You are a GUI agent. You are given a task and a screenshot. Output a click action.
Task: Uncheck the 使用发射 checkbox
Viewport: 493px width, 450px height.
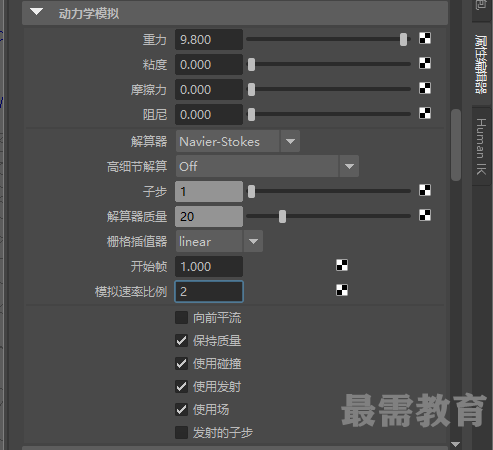pos(182,387)
